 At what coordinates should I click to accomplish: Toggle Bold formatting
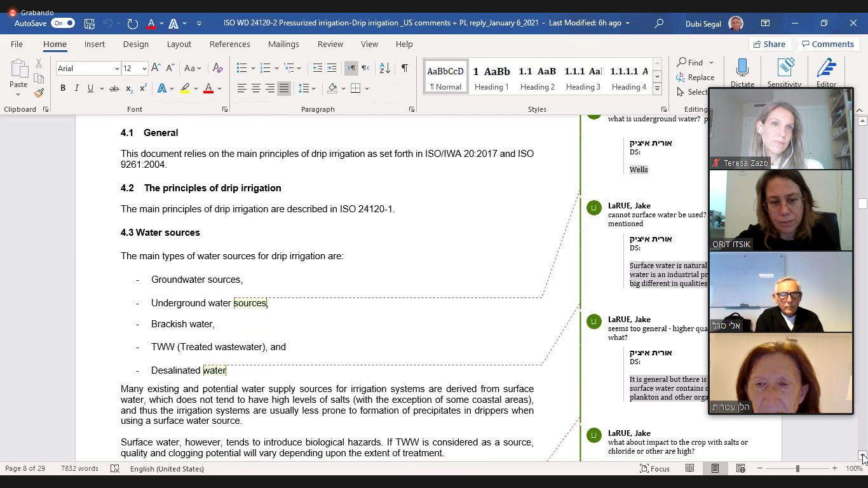pos(63,88)
